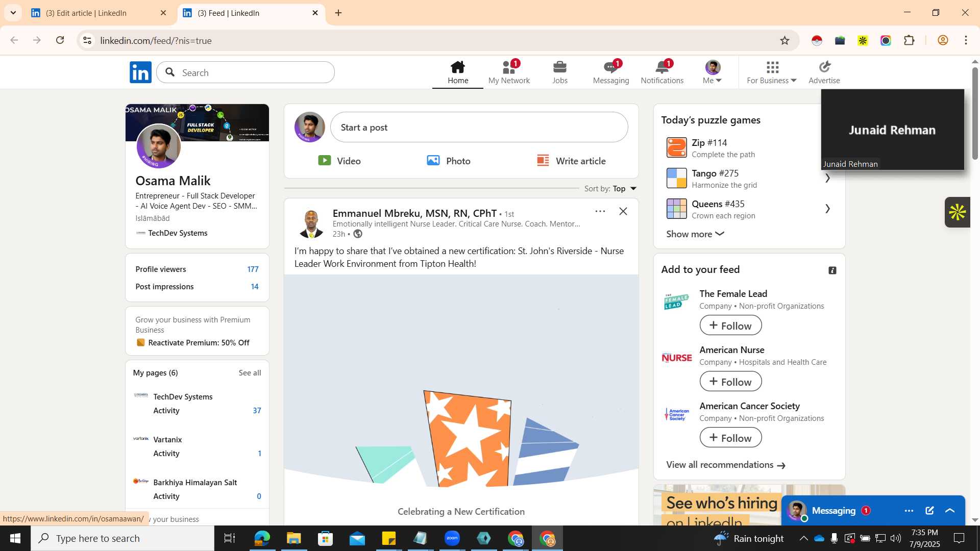Click the LinkedIn search field
Screen dimensions: 980x551
[x=246, y=72]
